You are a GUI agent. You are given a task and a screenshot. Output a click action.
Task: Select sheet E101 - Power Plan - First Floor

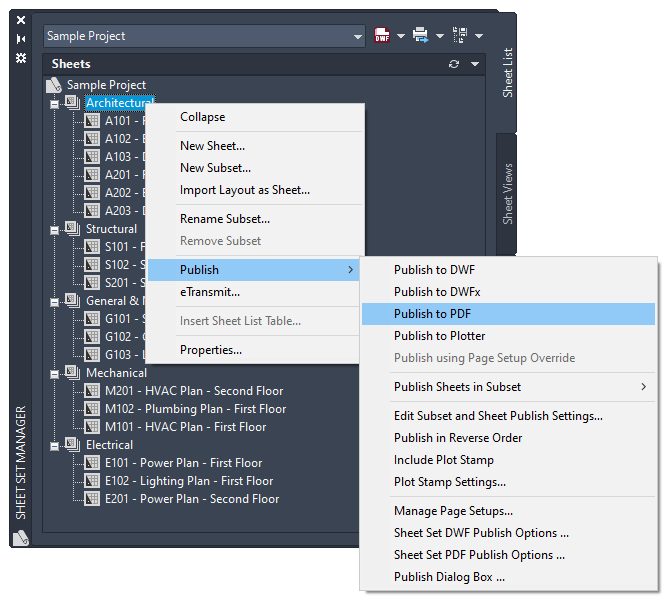(183, 463)
